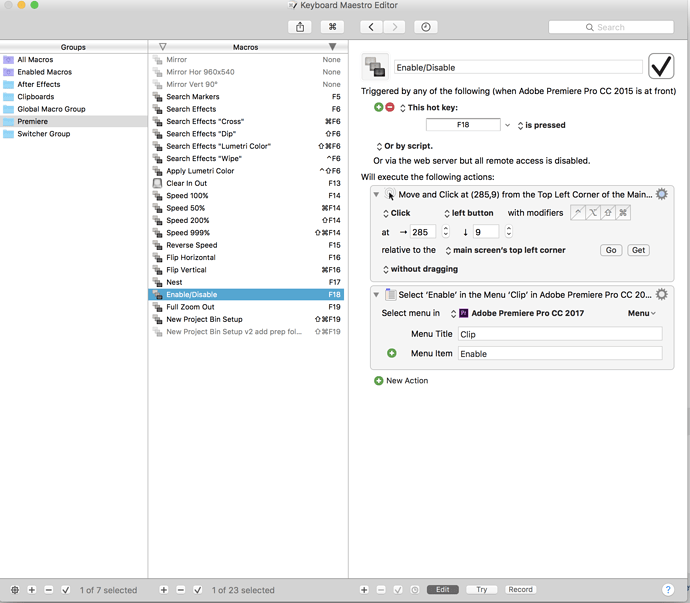690x603 pixels.
Task: Add a new macro group
Action: click(x=32, y=590)
